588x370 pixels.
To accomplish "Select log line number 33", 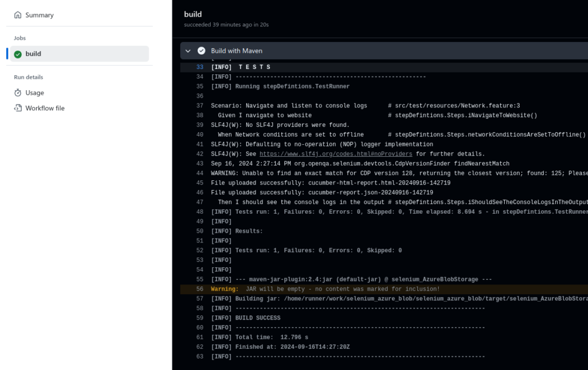I will (x=200, y=67).
